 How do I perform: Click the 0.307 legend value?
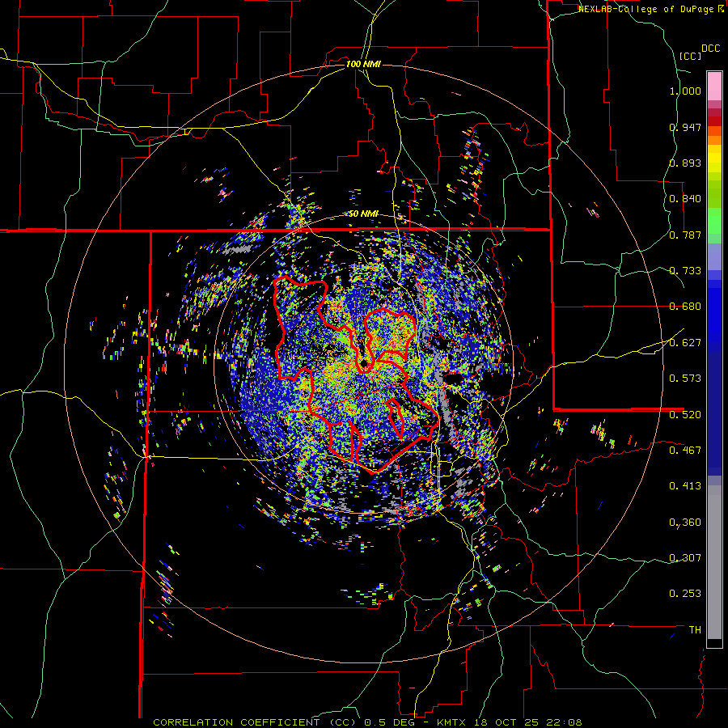pyautogui.click(x=685, y=558)
